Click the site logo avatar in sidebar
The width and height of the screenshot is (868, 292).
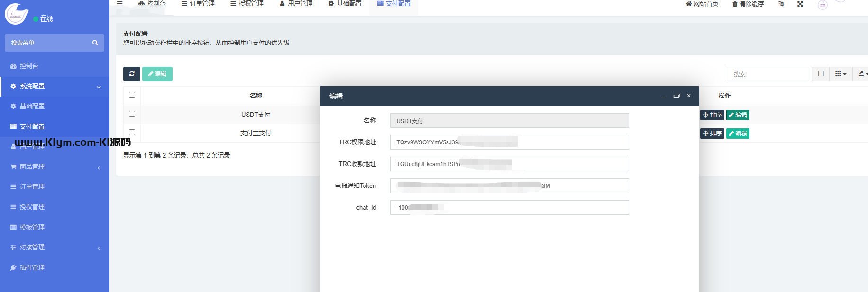click(x=17, y=13)
